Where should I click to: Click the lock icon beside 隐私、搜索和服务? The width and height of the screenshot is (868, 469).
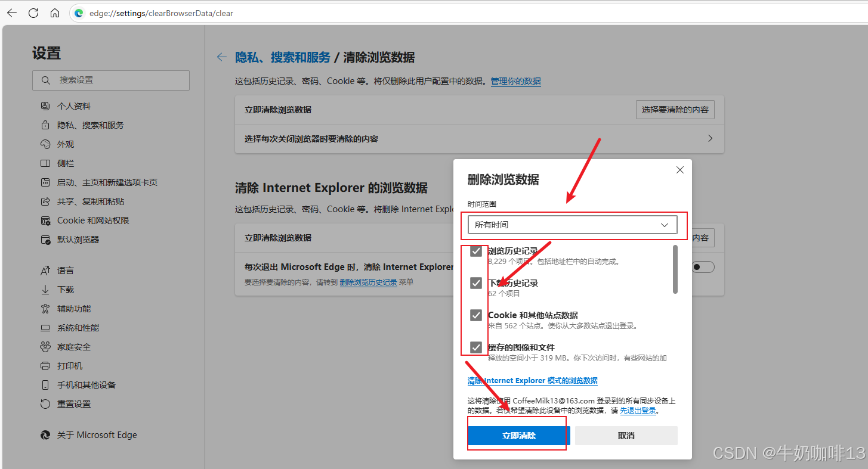(45, 125)
